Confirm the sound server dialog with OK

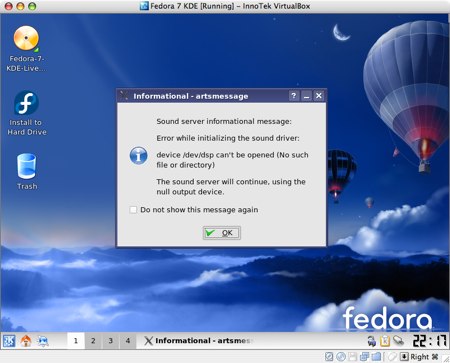(222, 233)
